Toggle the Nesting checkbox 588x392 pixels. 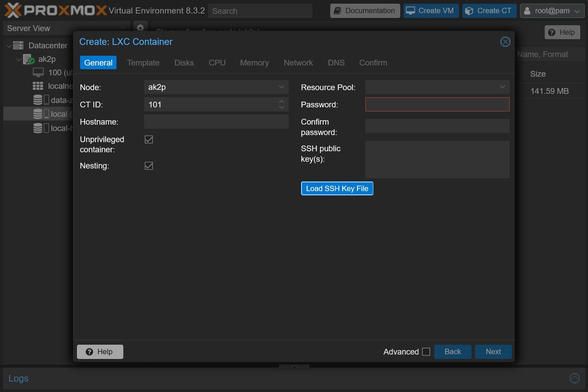pos(149,166)
